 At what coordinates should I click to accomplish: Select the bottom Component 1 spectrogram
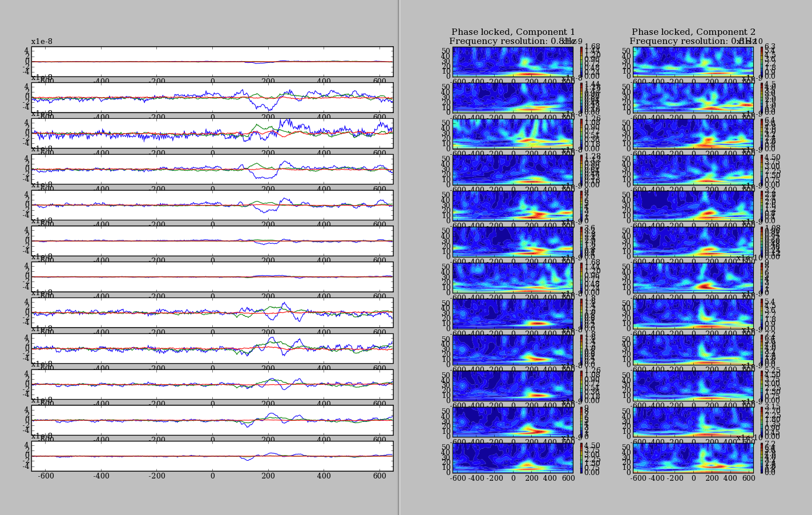pyautogui.click(x=513, y=458)
